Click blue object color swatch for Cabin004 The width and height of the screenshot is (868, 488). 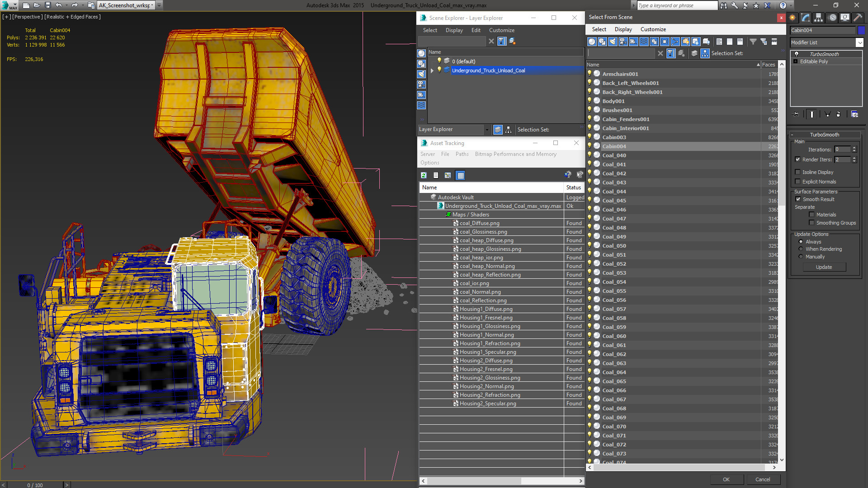[861, 30]
